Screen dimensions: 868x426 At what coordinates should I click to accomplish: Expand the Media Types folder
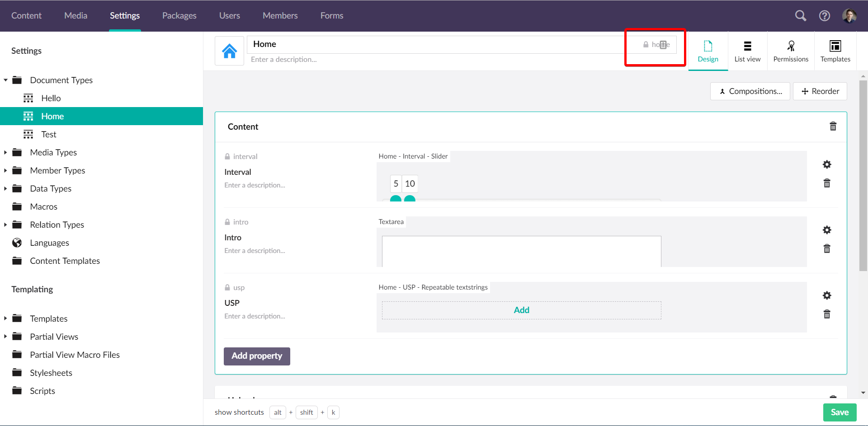click(x=5, y=153)
